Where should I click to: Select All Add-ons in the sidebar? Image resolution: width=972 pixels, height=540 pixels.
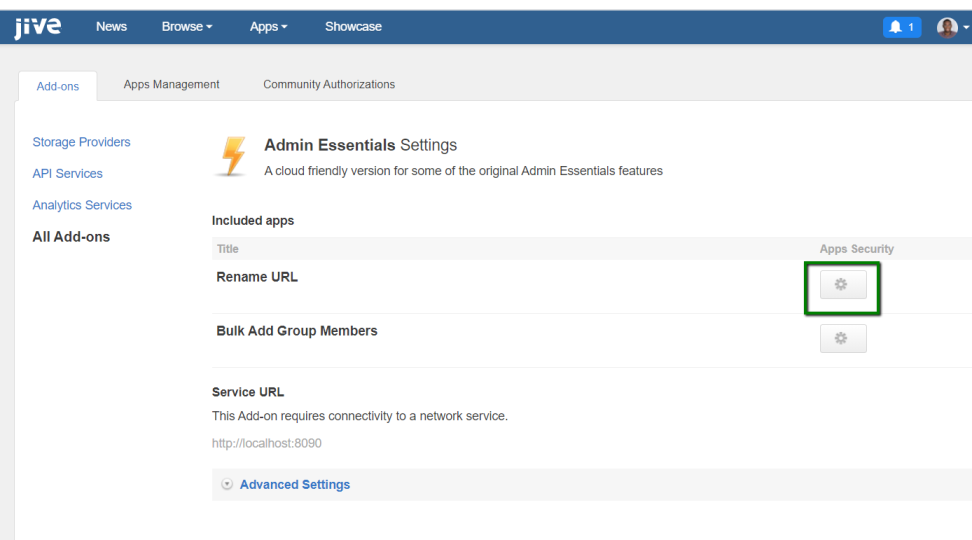point(71,237)
